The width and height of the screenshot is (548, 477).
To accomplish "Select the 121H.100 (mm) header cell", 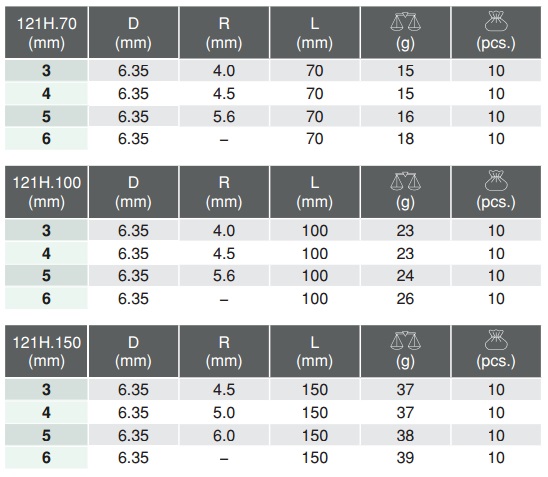I will click(x=46, y=192).
